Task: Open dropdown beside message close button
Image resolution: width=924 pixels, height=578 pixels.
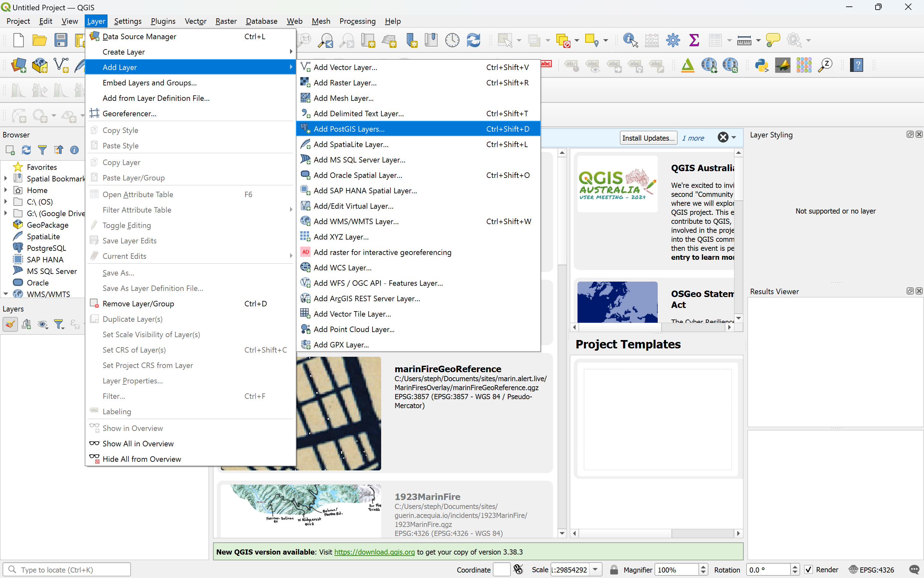Action: point(733,138)
